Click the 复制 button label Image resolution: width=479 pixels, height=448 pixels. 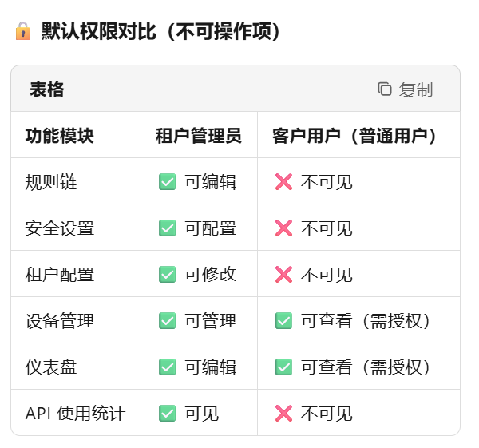[416, 90]
